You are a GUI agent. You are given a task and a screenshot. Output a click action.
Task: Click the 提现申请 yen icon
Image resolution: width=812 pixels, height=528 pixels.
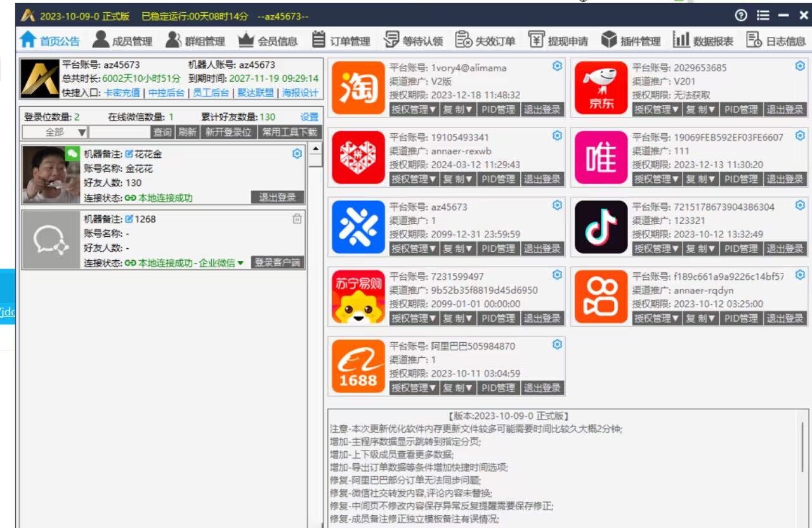pyautogui.click(x=537, y=40)
